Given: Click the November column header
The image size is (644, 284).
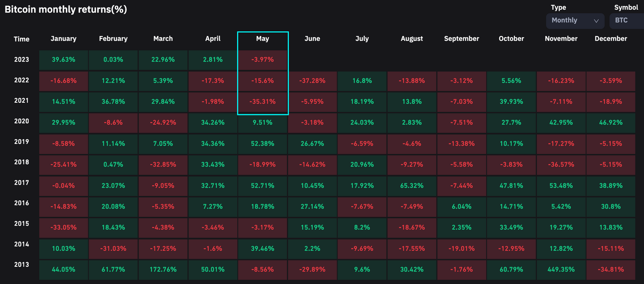Looking at the screenshot, I should pos(561,39).
